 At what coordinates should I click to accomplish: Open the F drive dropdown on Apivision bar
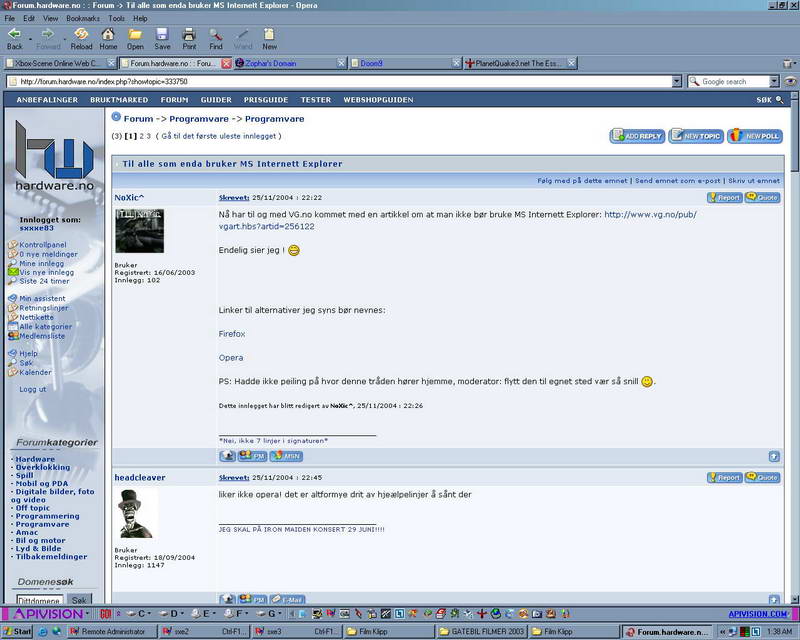(246, 613)
